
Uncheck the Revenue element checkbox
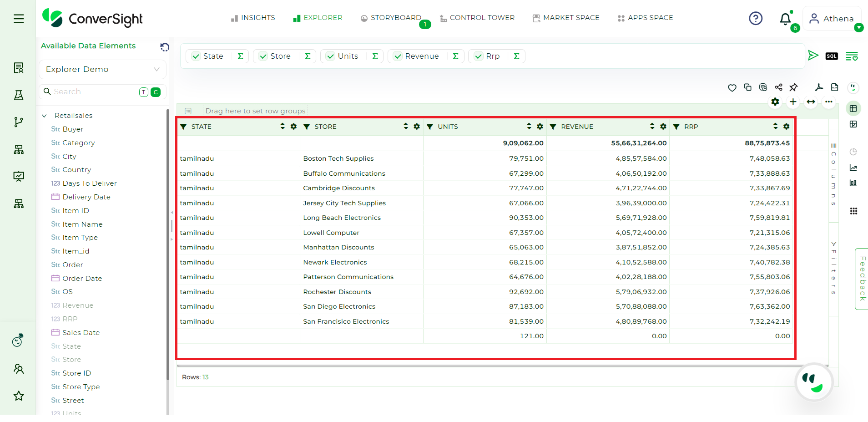398,56
